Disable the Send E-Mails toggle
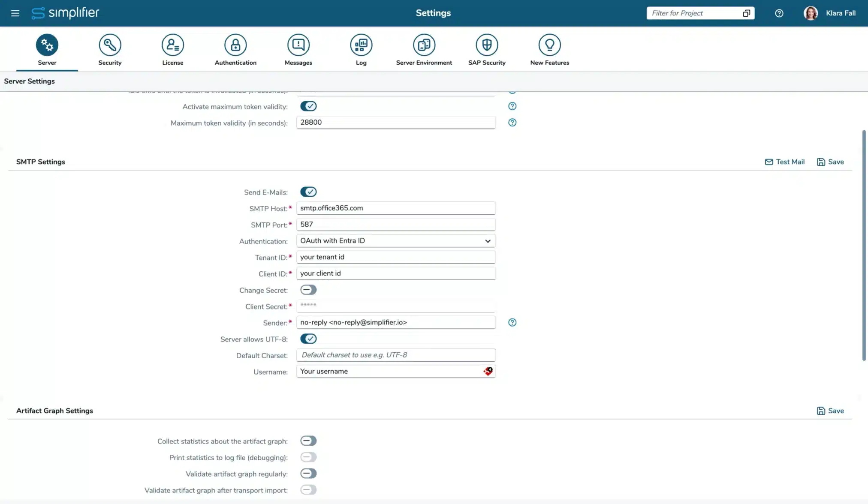 tap(308, 192)
